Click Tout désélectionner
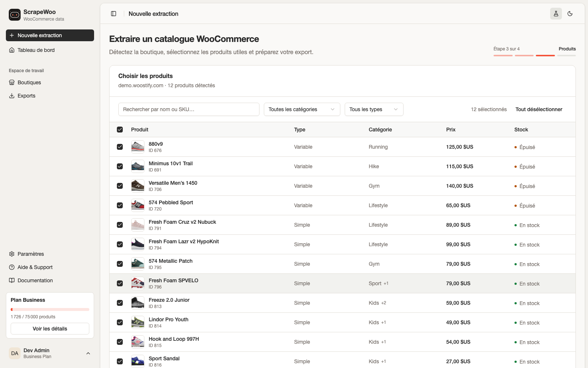 539,109
